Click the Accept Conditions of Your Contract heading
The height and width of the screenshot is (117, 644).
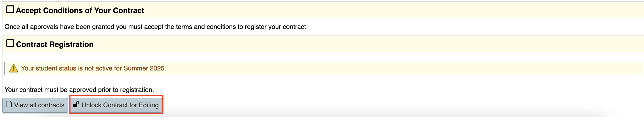(x=80, y=11)
